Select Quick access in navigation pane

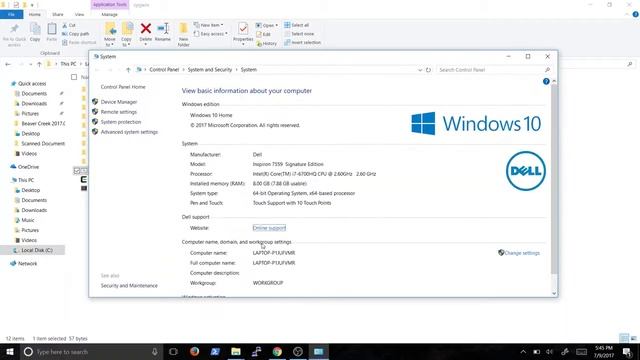32,84
